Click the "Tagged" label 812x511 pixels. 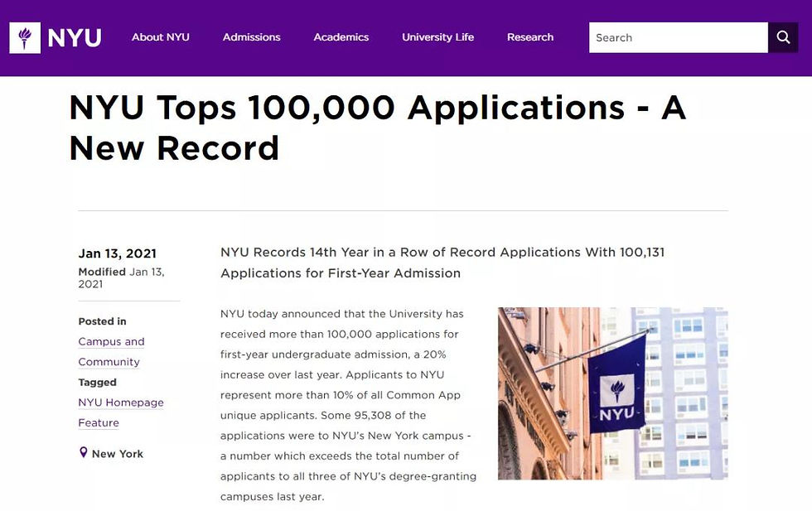[98, 383]
